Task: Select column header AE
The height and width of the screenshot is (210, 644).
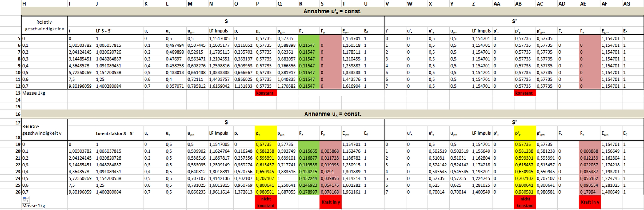Action: [590, 4]
